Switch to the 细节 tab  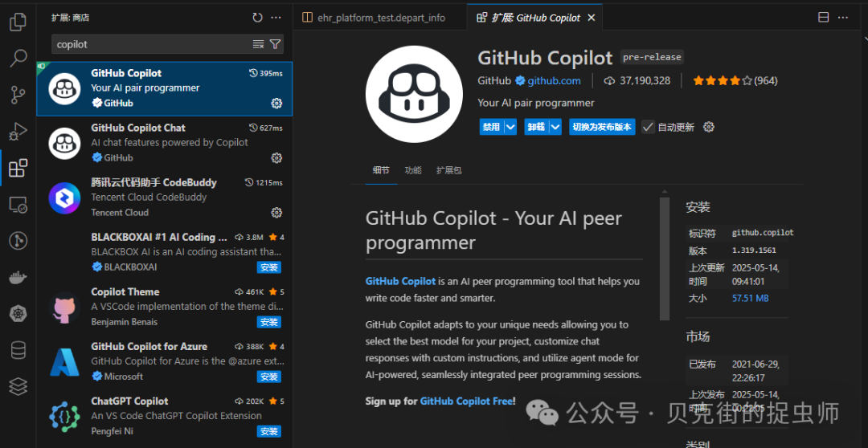(x=381, y=169)
